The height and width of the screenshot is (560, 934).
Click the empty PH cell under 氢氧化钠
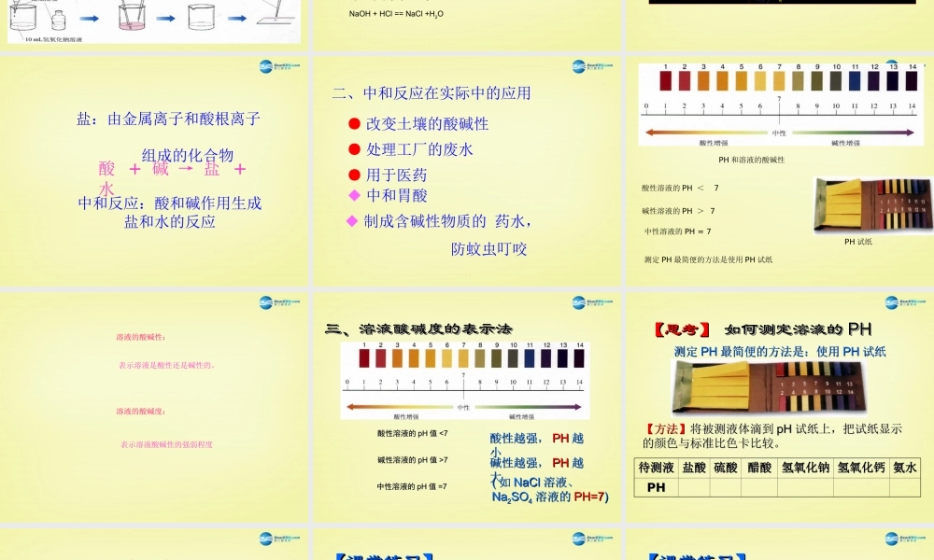pyautogui.click(x=804, y=485)
